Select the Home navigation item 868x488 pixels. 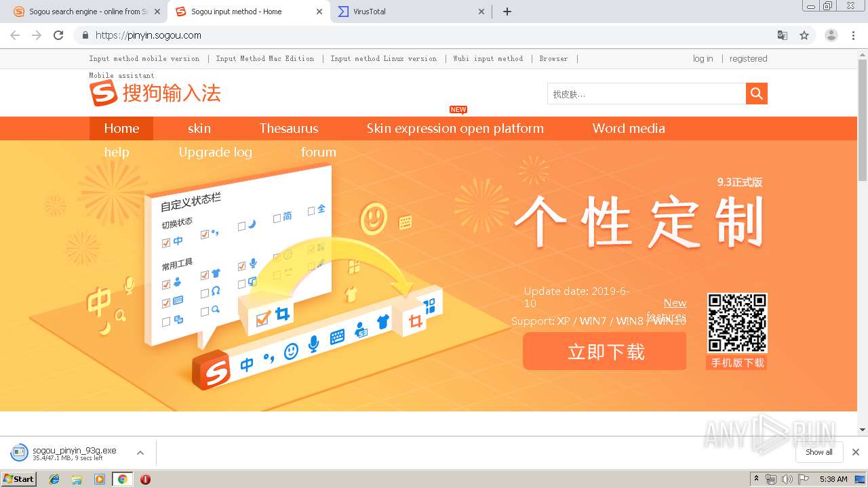tap(121, 128)
